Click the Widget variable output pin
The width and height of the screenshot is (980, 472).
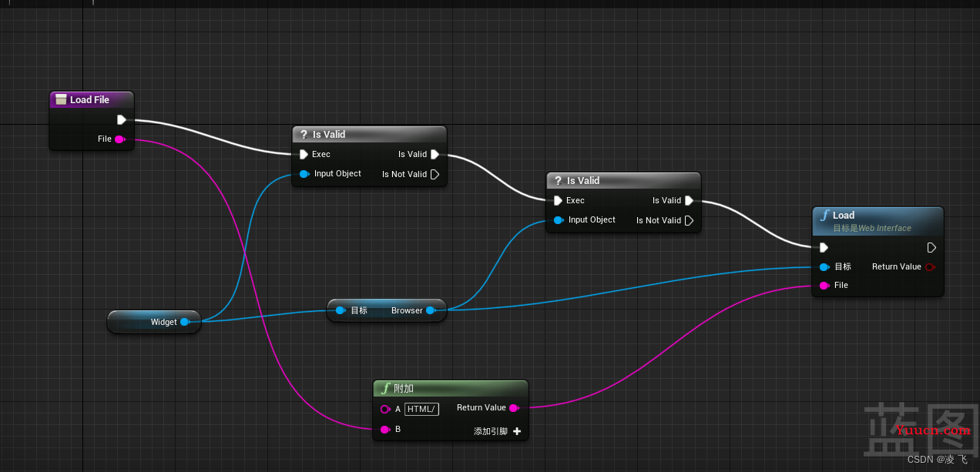click(185, 322)
